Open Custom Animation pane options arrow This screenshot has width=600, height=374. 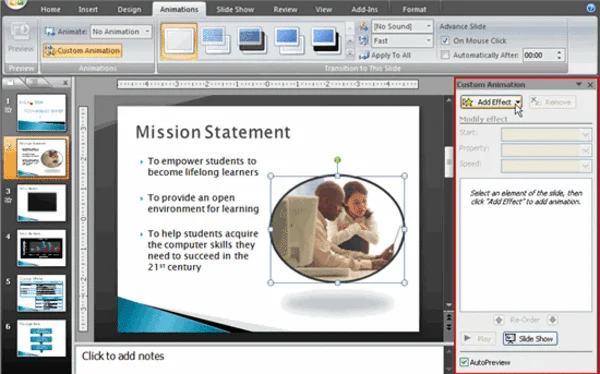pos(579,84)
